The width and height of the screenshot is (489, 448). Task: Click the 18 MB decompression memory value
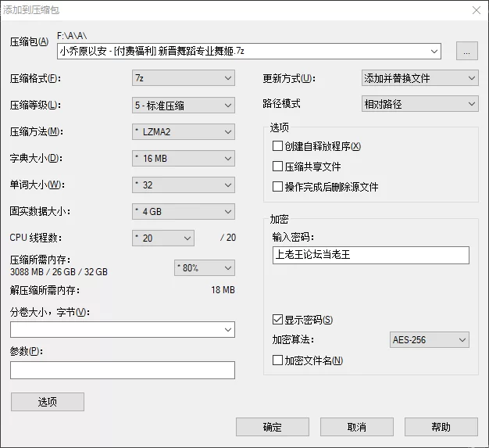tap(223, 290)
